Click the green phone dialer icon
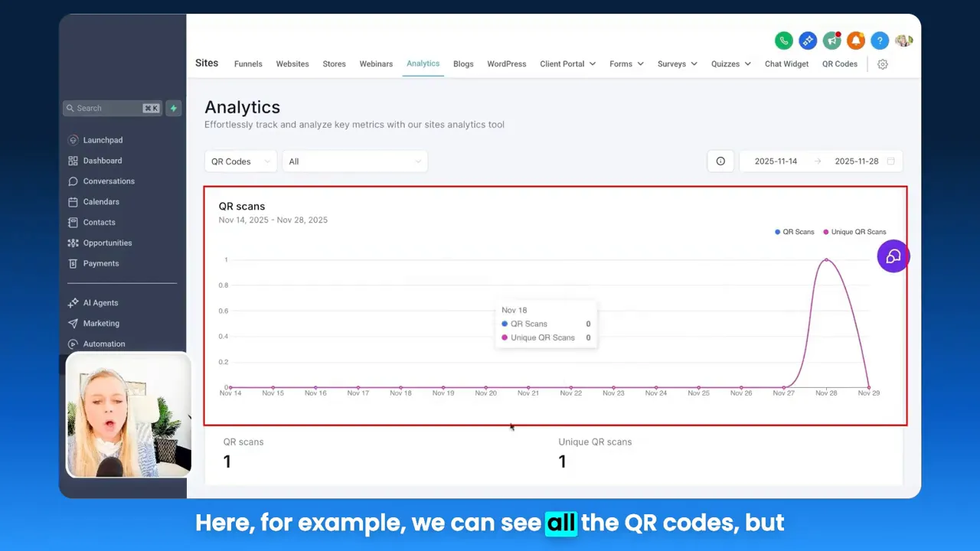Viewport: 980px width, 551px height. pyautogui.click(x=783, y=41)
